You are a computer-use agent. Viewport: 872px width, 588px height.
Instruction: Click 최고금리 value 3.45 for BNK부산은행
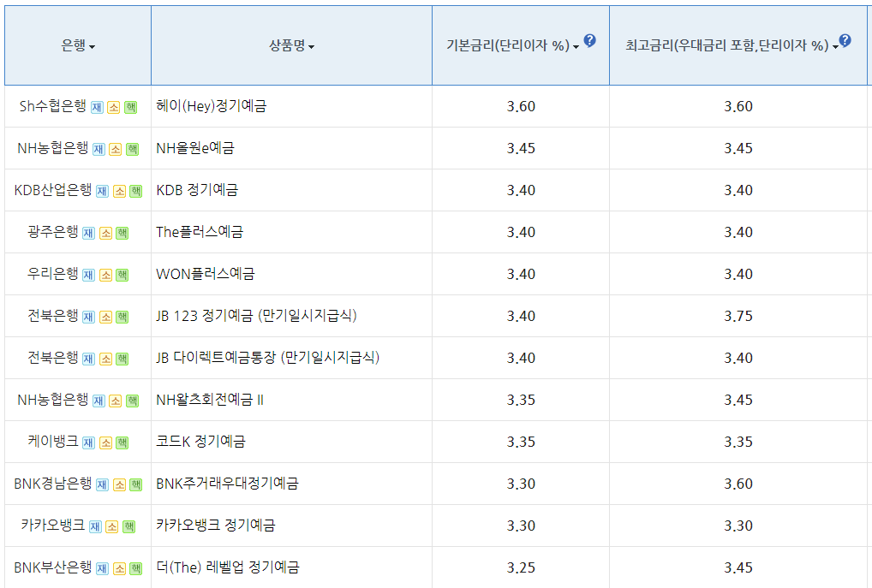pyautogui.click(x=738, y=568)
